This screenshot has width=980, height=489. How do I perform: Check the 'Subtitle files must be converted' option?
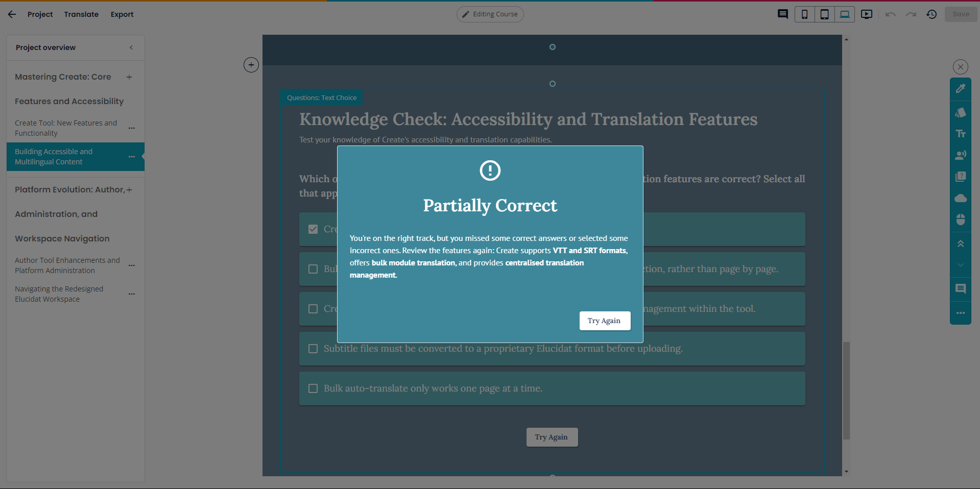click(x=313, y=349)
